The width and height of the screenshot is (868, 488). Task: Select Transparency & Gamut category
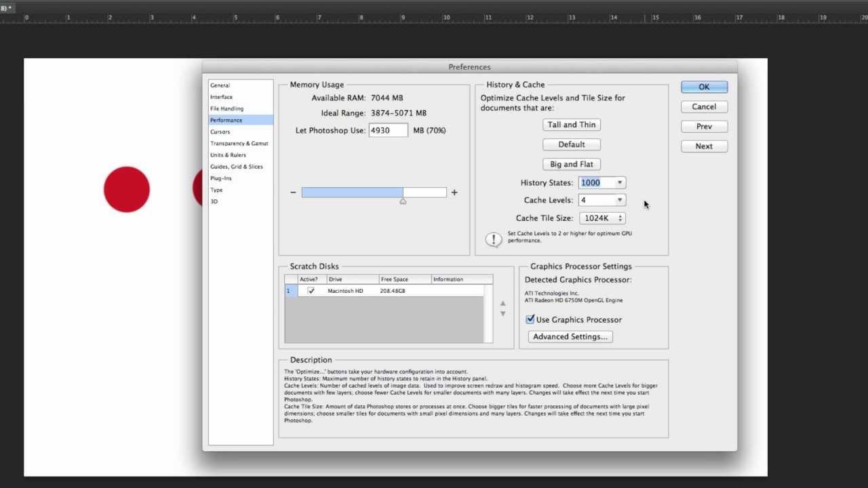tap(241, 143)
